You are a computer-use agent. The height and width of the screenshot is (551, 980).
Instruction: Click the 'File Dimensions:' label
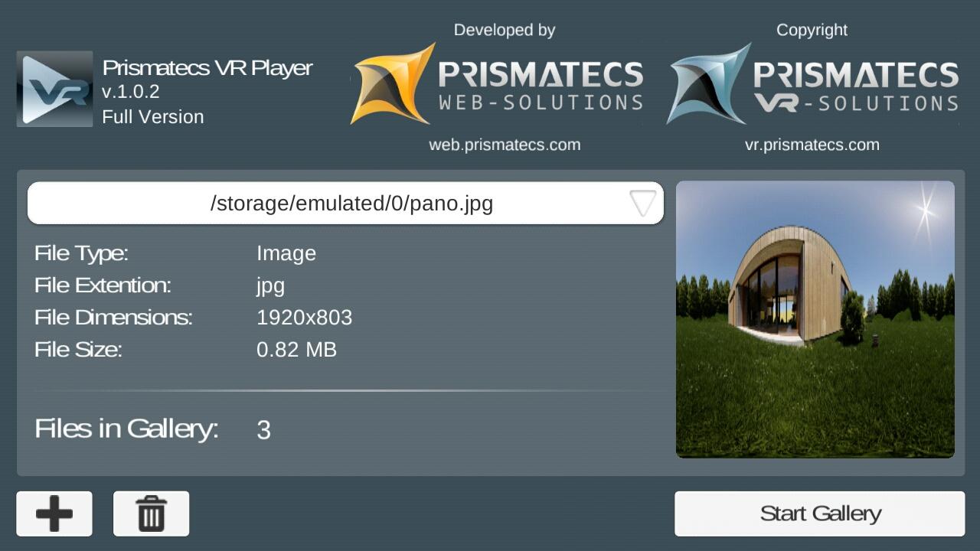pyautogui.click(x=113, y=318)
